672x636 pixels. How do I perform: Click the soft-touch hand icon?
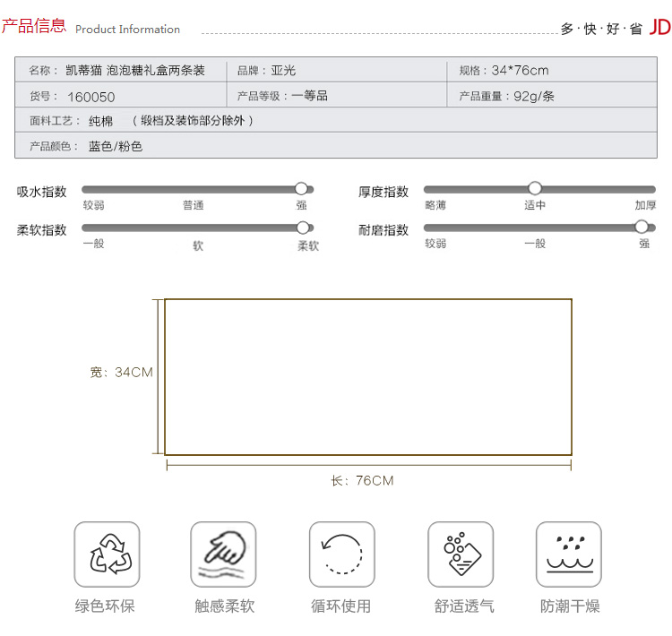[223, 554]
